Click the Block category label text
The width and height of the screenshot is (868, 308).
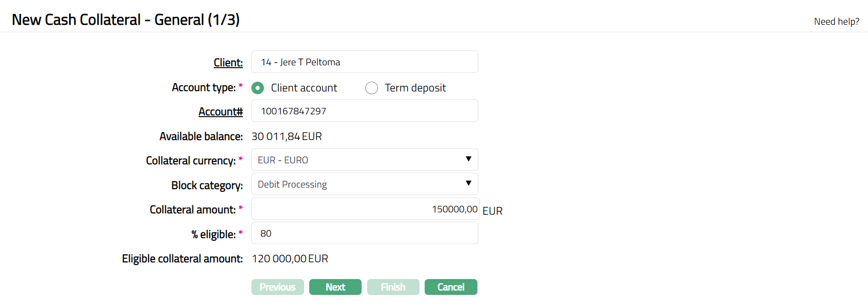pyautogui.click(x=207, y=185)
